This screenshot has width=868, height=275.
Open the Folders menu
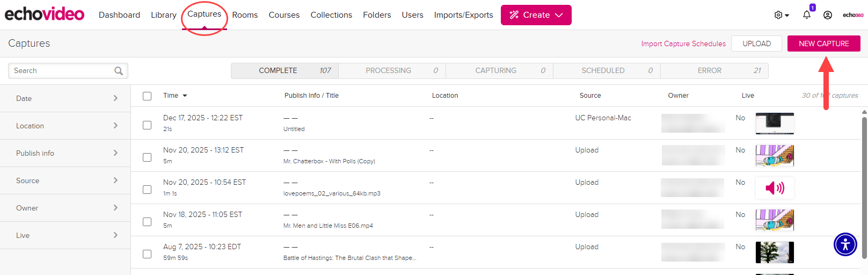[x=377, y=15]
